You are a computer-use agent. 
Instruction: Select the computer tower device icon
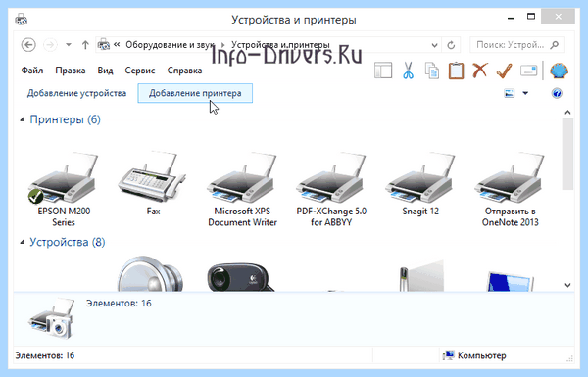click(x=421, y=275)
